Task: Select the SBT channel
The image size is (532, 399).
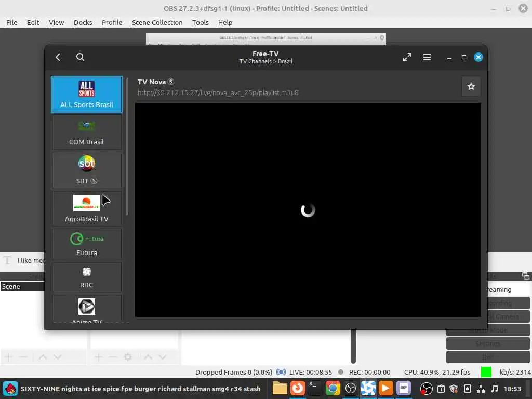Action: (87, 170)
